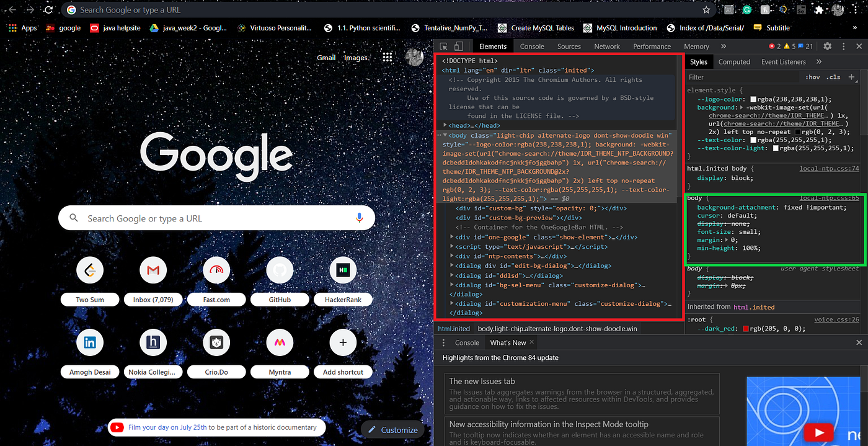The width and height of the screenshot is (868, 446).
Task: Expand the ddlsd dialog node
Action: click(452, 275)
